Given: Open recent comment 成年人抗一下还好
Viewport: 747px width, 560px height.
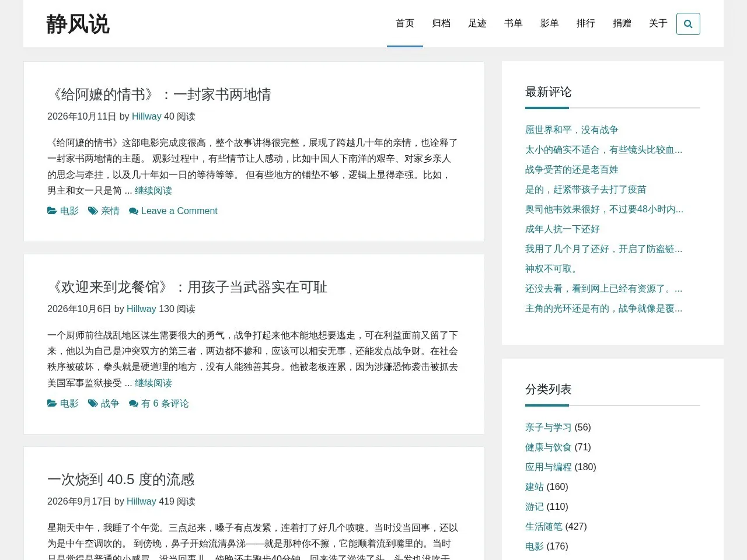Looking at the screenshot, I should point(563,229).
